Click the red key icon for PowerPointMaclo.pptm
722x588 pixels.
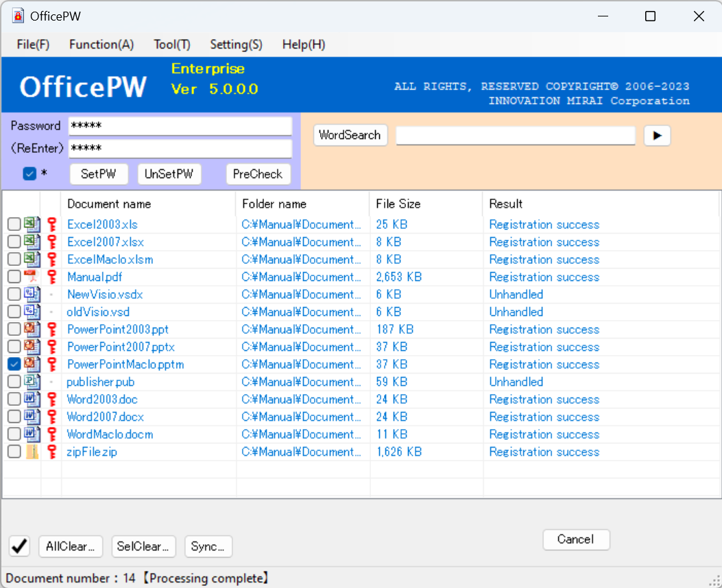click(52, 364)
